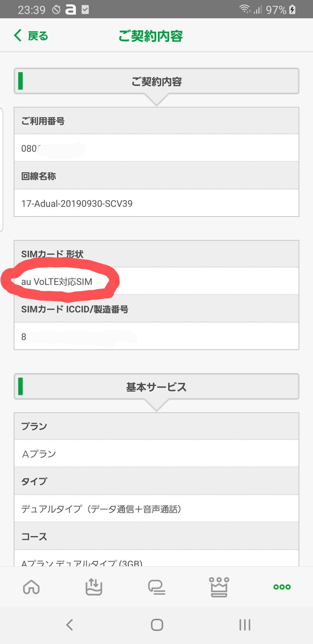Open the crown icon tab
Screen dimensions: 313x644
(219, 587)
